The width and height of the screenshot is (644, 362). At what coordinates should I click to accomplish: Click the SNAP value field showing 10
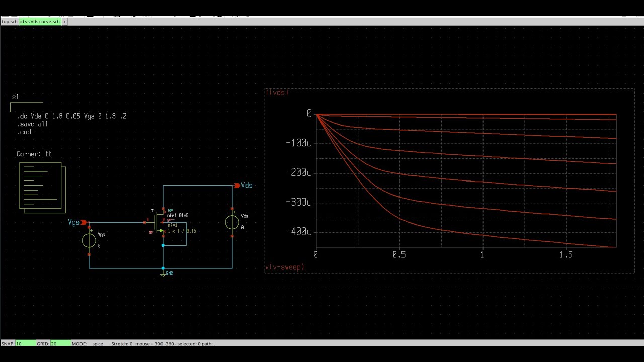pos(25,344)
